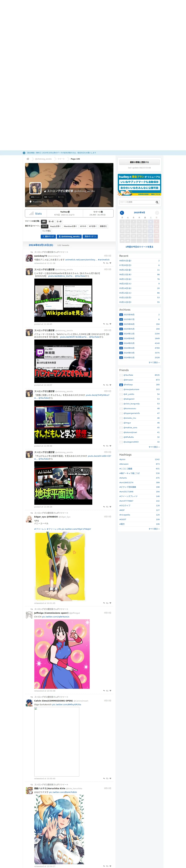Select すべて tweet filter
This screenshot has height=868, width=186.
(45, 226)
